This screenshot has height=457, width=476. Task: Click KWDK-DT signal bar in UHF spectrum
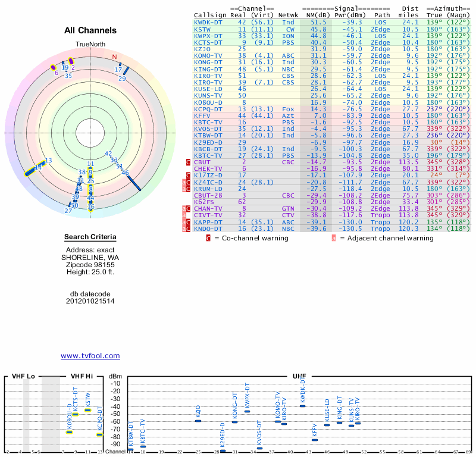tap(302, 405)
